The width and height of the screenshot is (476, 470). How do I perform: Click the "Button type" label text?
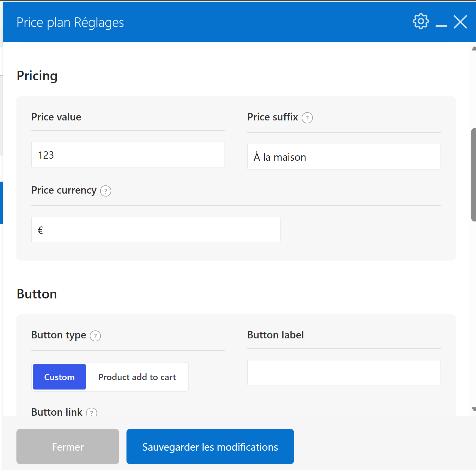point(59,335)
